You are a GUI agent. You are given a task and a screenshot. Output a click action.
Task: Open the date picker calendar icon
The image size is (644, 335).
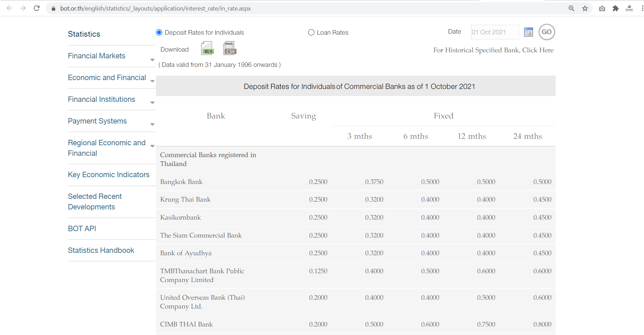(x=528, y=32)
